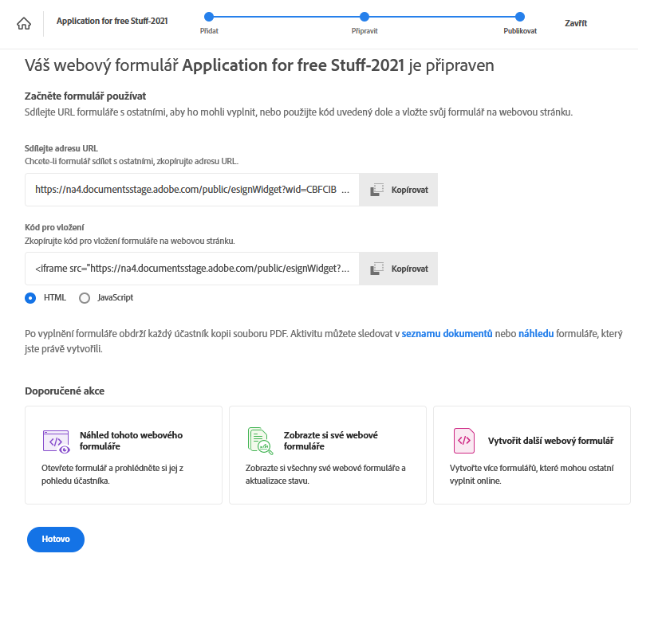Click copy icon beside the share URL
This screenshot has width=662, height=644.
point(377,190)
